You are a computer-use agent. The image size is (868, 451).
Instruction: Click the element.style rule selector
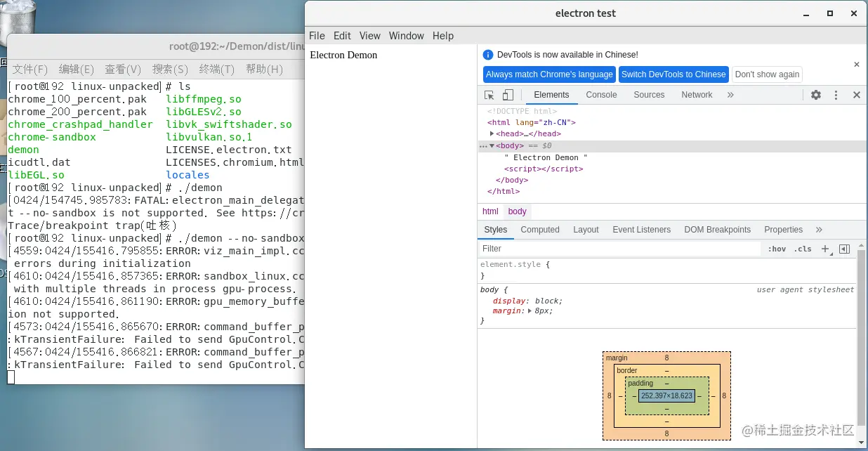click(511, 265)
